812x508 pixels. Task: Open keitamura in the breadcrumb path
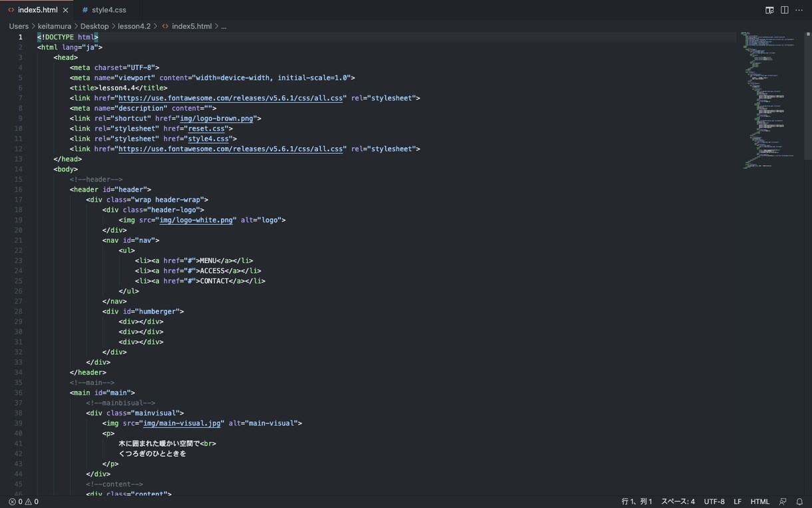click(x=54, y=26)
